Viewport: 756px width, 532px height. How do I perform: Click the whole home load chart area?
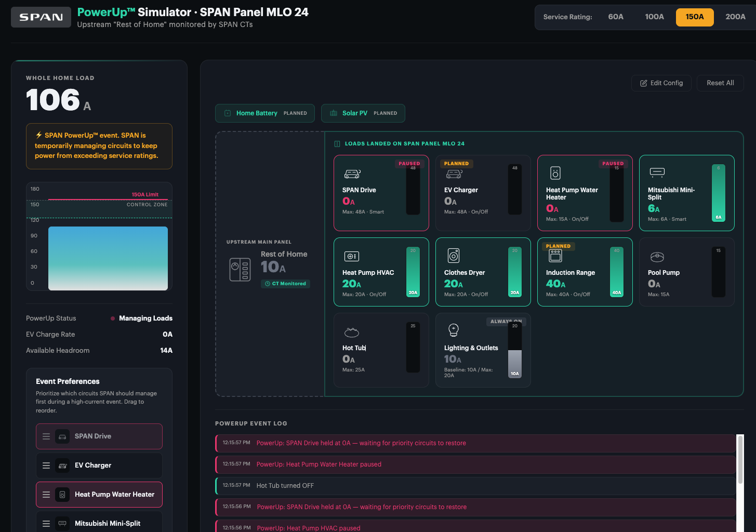click(x=99, y=236)
